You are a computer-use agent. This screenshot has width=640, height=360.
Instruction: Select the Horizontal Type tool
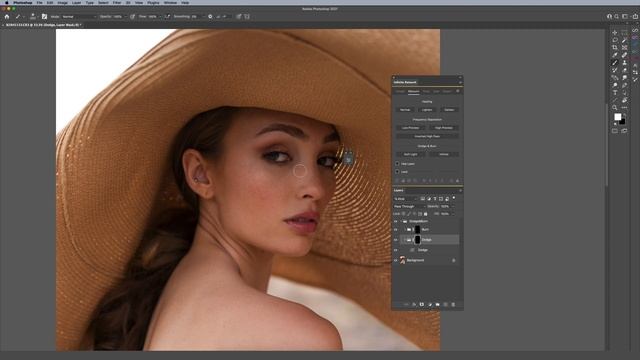[615, 93]
